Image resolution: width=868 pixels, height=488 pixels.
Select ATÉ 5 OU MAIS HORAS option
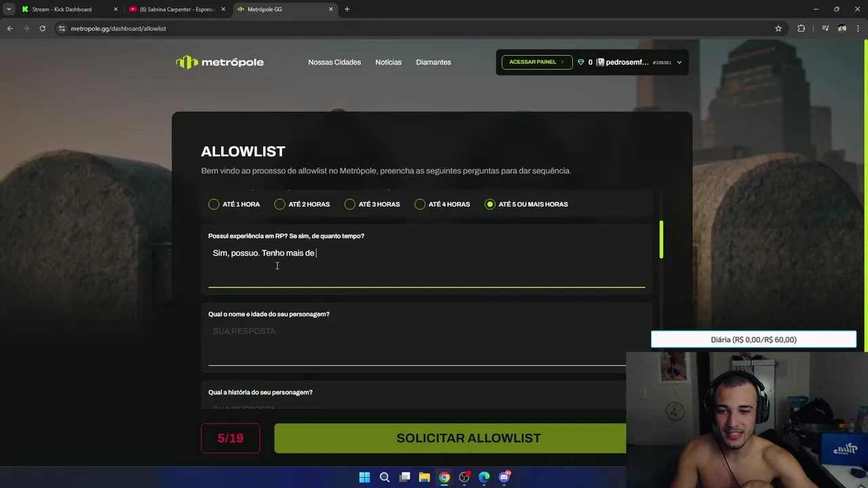[x=526, y=204]
